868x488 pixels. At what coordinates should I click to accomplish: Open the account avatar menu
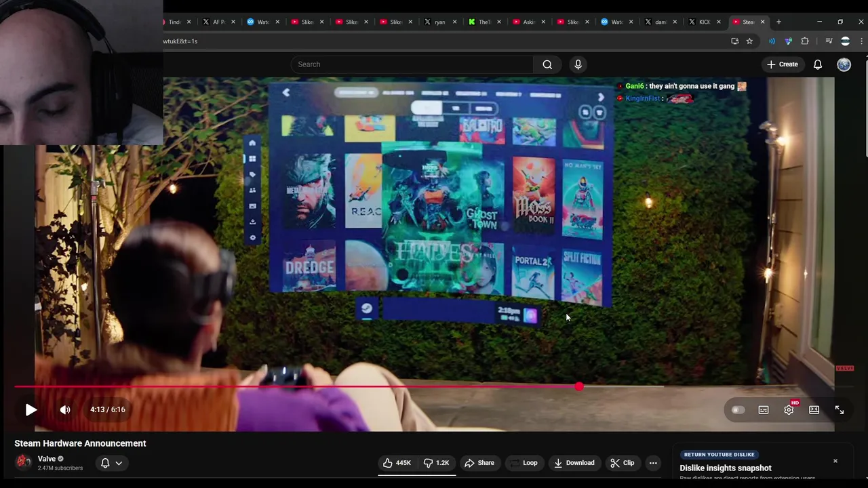tap(844, 64)
